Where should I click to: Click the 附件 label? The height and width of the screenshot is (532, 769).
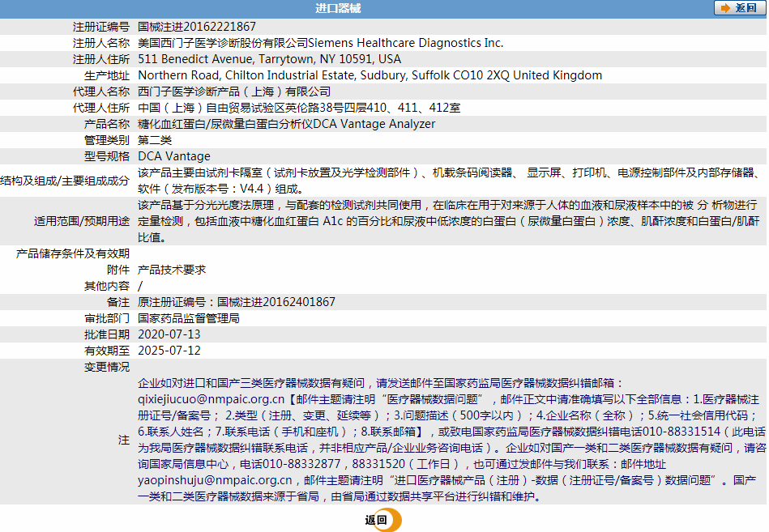118,270
